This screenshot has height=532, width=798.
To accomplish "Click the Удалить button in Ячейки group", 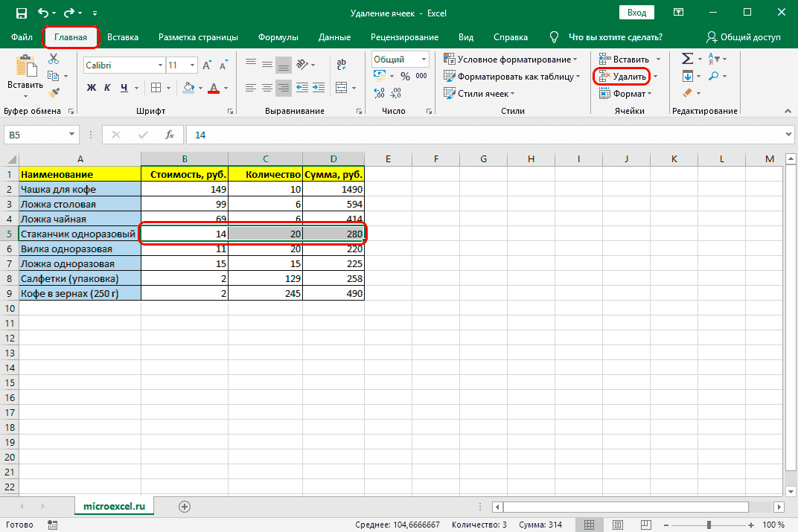I will 622,77.
